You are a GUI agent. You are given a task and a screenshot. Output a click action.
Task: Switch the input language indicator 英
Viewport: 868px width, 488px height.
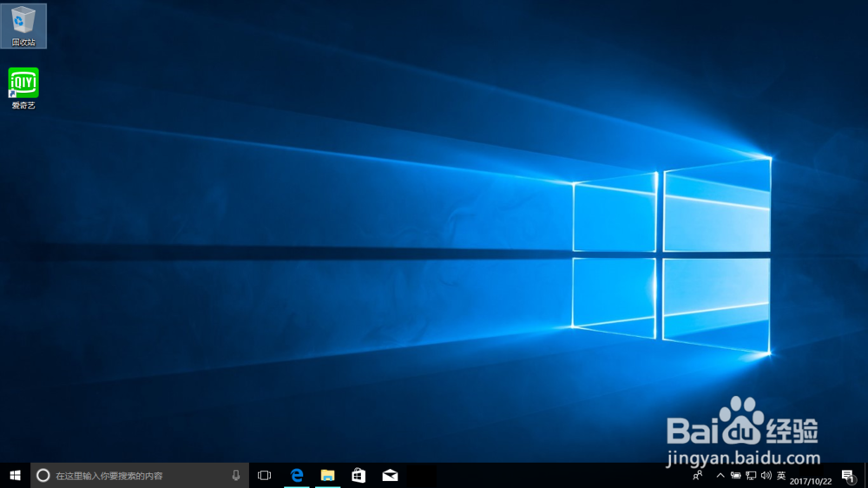tap(781, 475)
